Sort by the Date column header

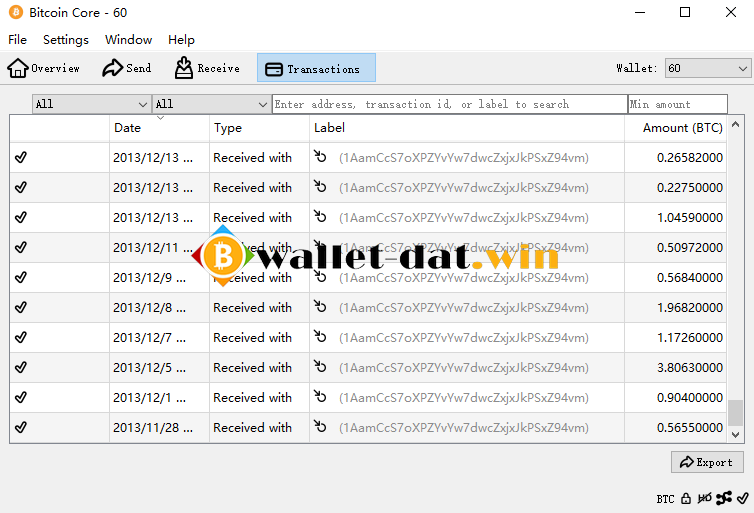coord(159,128)
